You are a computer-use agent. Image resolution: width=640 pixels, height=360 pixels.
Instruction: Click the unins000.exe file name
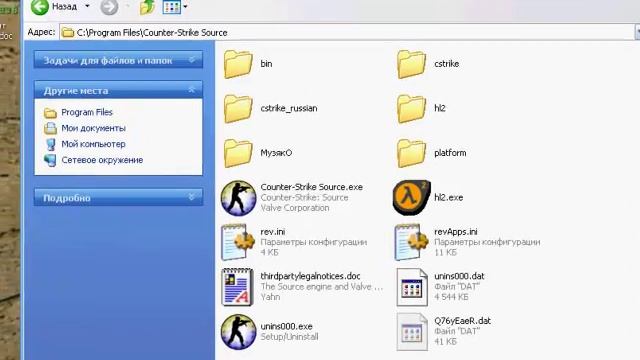[286, 326]
